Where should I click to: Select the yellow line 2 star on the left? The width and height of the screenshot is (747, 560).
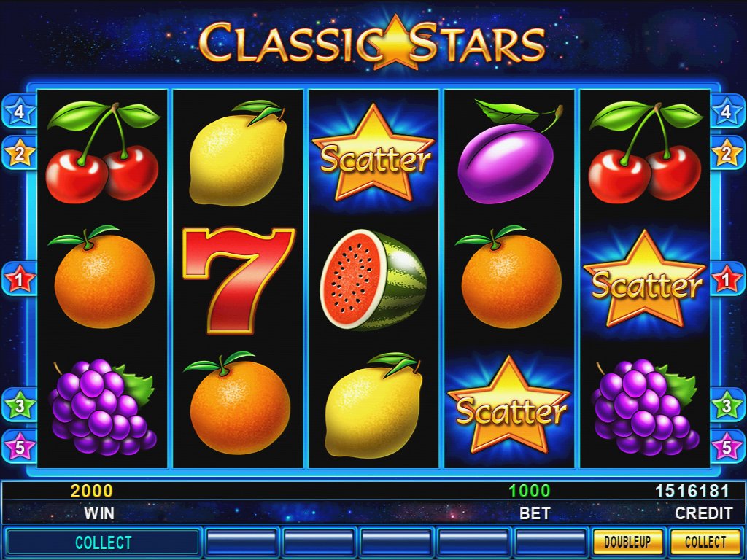coord(19,153)
